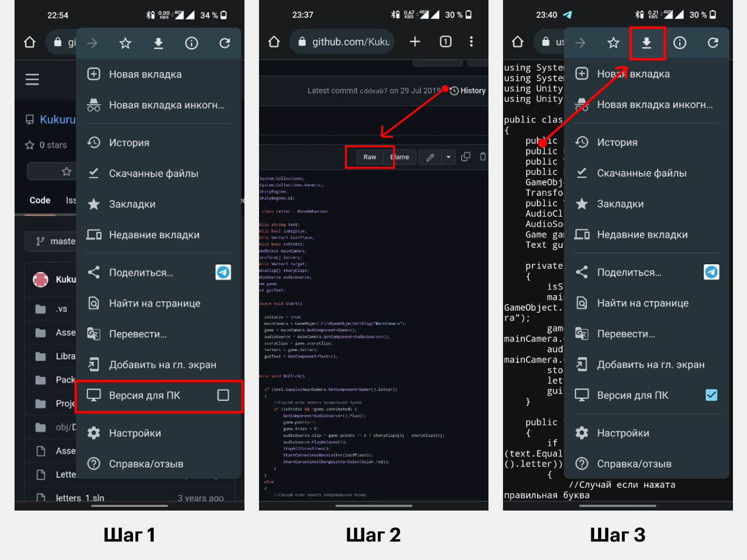747x560 pixels.
Task: Click the Blame button next to Raw
Action: click(x=400, y=157)
